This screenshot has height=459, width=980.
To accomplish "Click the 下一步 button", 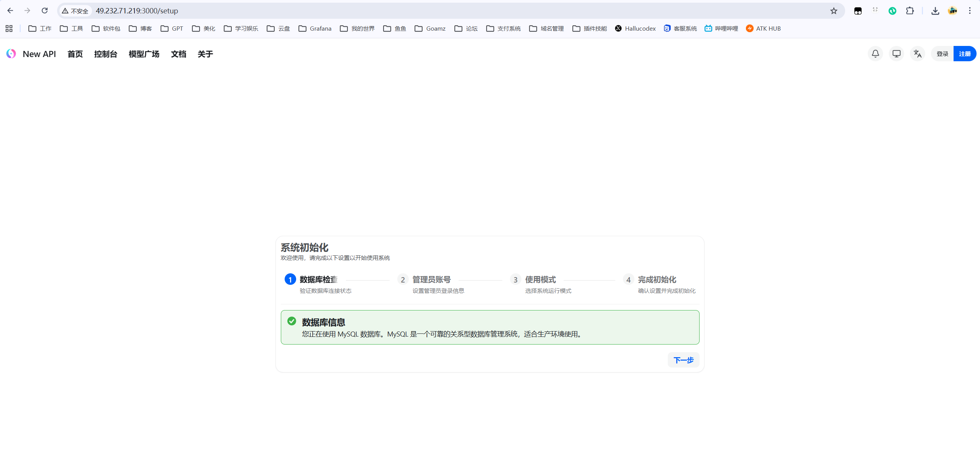I will click(x=683, y=360).
